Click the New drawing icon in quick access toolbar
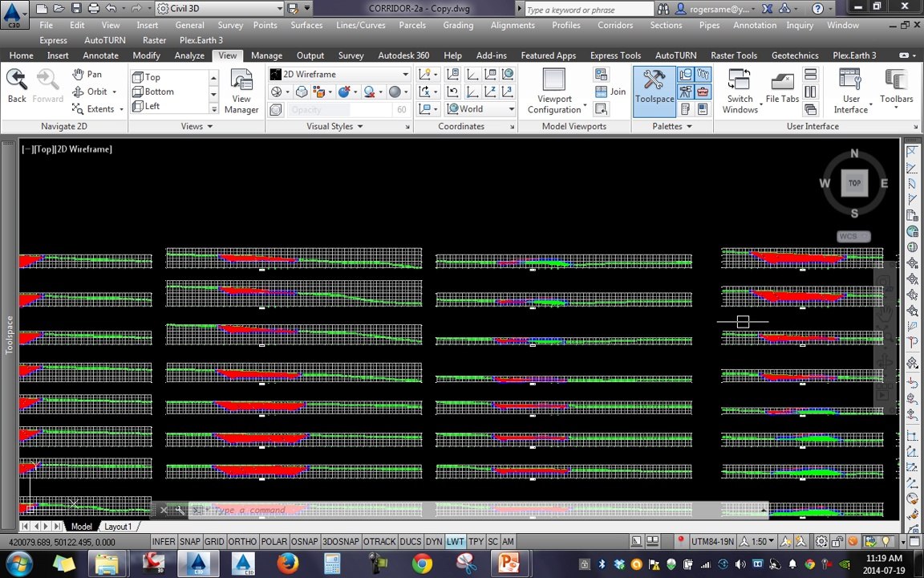Image resolution: width=924 pixels, height=578 pixels. coord(41,8)
